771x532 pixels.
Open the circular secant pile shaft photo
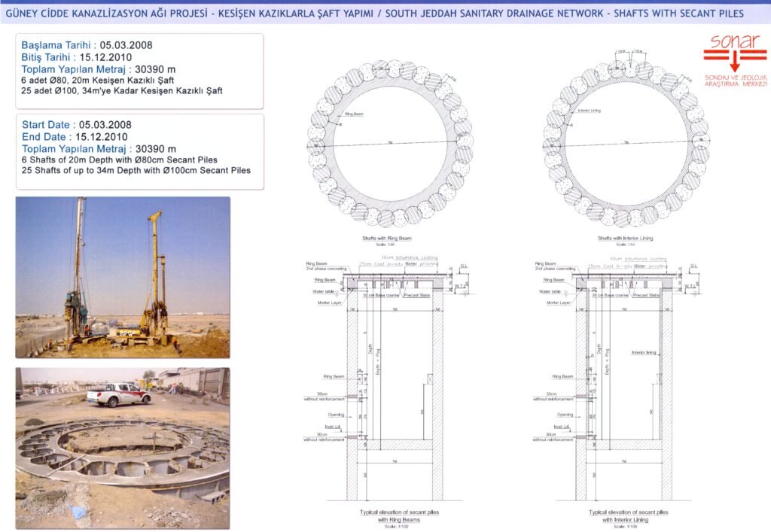click(x=123, y=448)
